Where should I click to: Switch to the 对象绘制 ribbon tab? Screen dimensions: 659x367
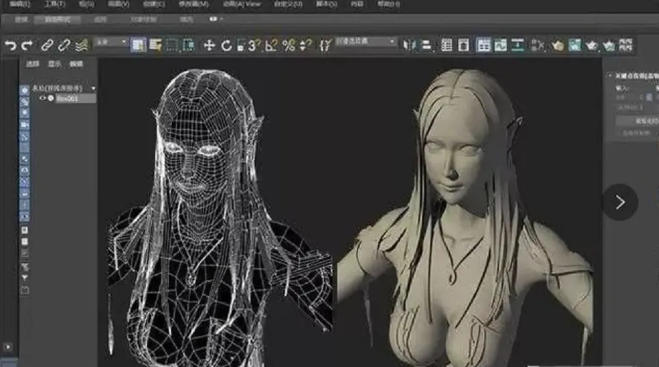coord(143,19)
